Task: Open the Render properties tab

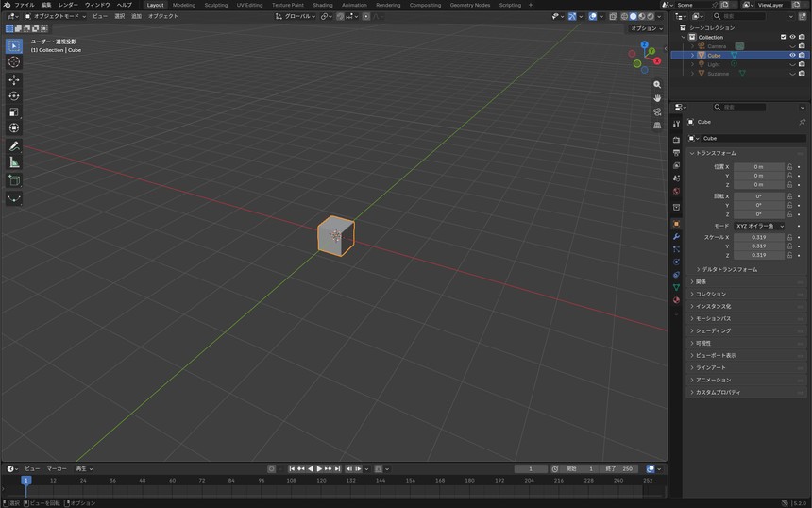Action: pyautogui.click(x=676, y=140)
